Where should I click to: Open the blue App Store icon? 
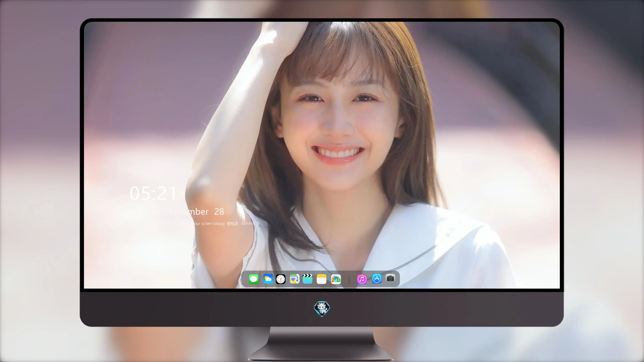coord(377,279)
